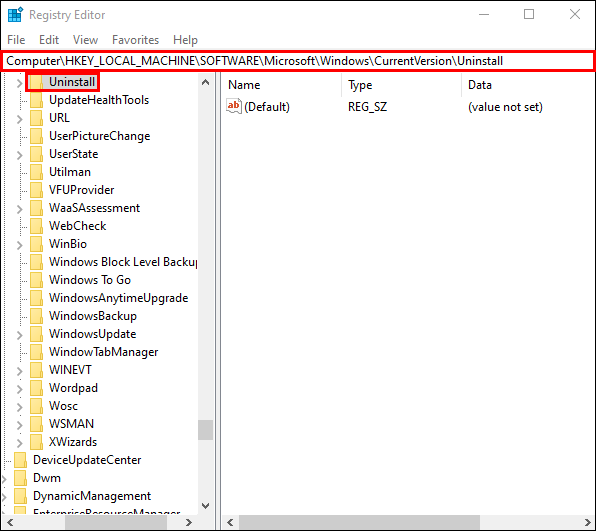Minimize the Registry Editor window
The height and width of the screenshot is (531, 596).
coord(484,14)
